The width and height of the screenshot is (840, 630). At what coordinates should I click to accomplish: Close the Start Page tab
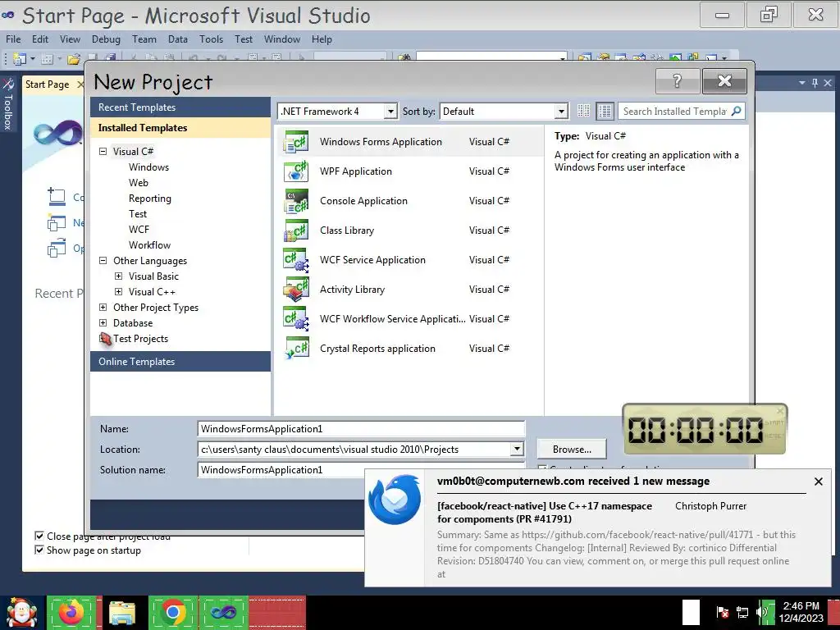[80, 84]
